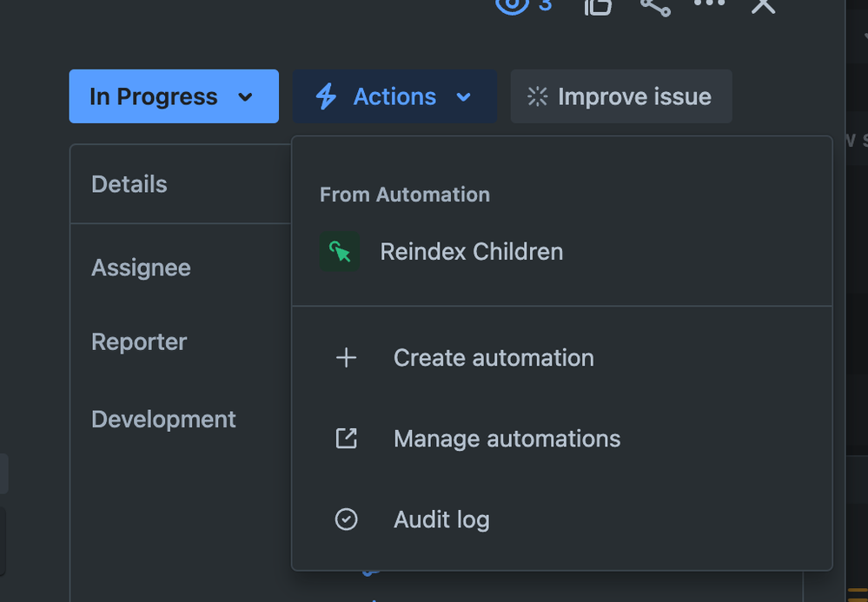Click the thumbs-up vote icon
The width and height of the screenshot is (868, 602).
598,5
